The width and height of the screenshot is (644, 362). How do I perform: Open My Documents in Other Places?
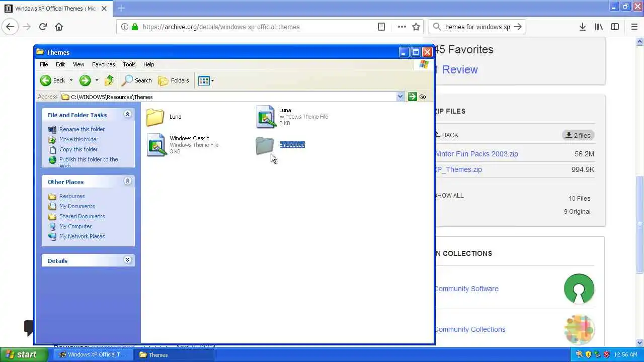71,206
